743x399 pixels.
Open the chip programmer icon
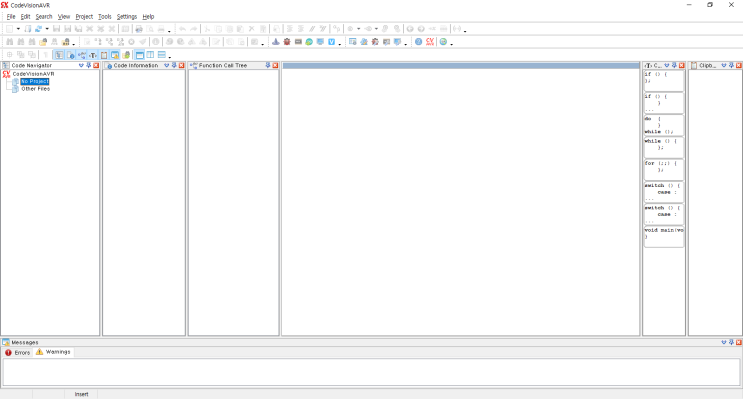(298, 42)
